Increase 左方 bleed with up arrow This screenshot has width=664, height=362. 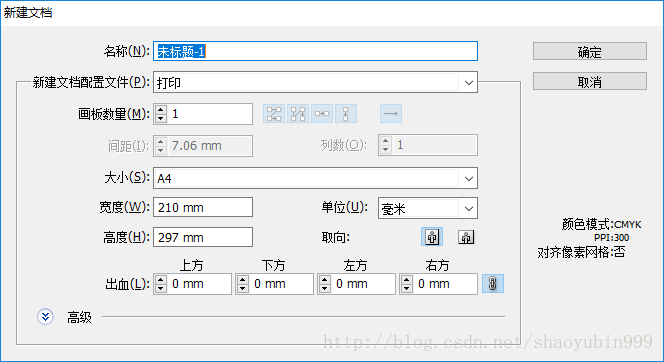click(x=325, y=279)
